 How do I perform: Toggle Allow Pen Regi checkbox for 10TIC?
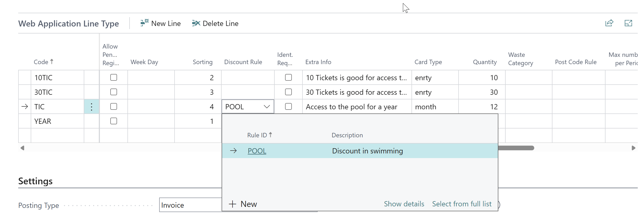click(114, 77)
